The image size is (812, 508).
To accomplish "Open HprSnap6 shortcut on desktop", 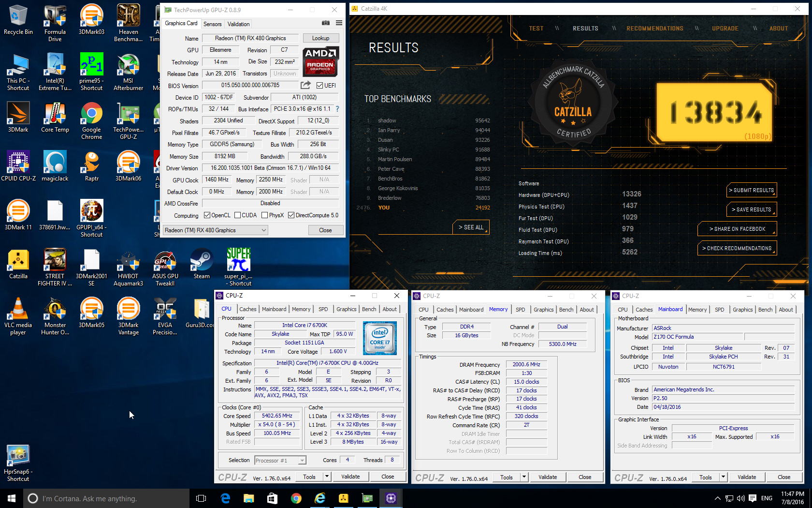I will (18, 463).
